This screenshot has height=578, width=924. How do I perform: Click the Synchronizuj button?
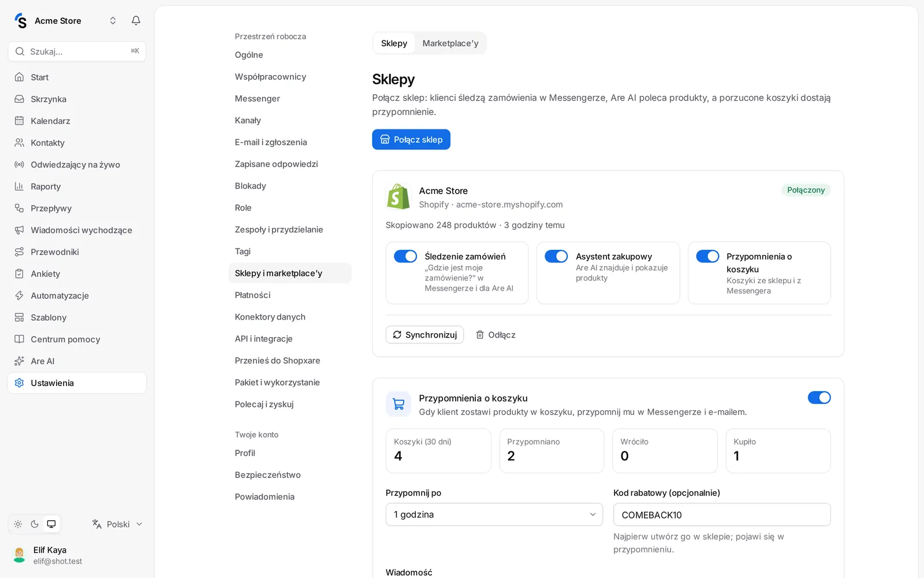424,335
